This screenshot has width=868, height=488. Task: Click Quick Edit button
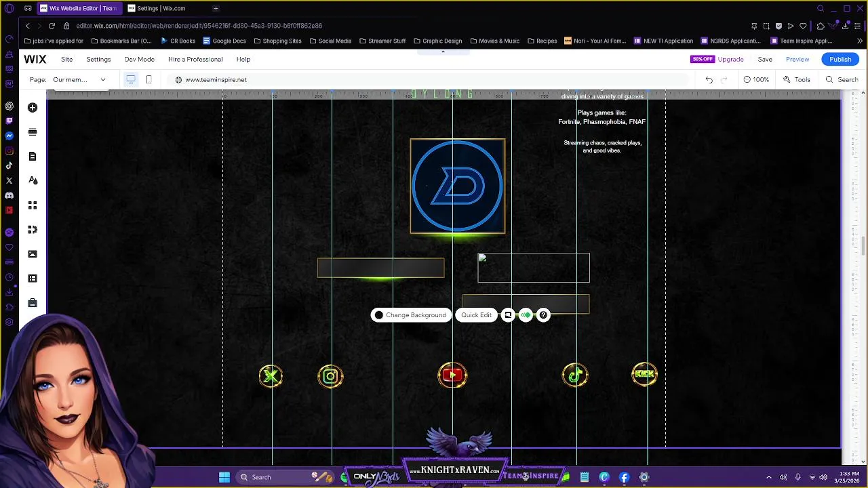click(x=476, y=315)
